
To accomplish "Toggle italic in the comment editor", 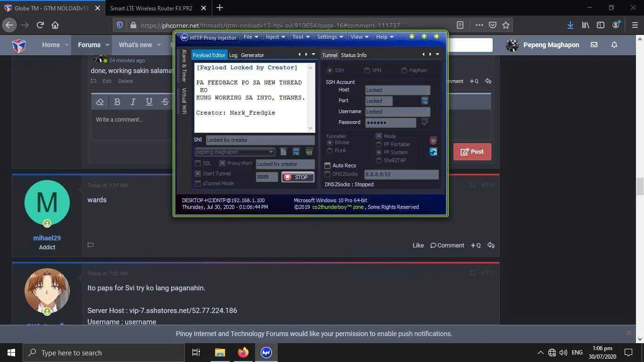I will click(133, 101).
